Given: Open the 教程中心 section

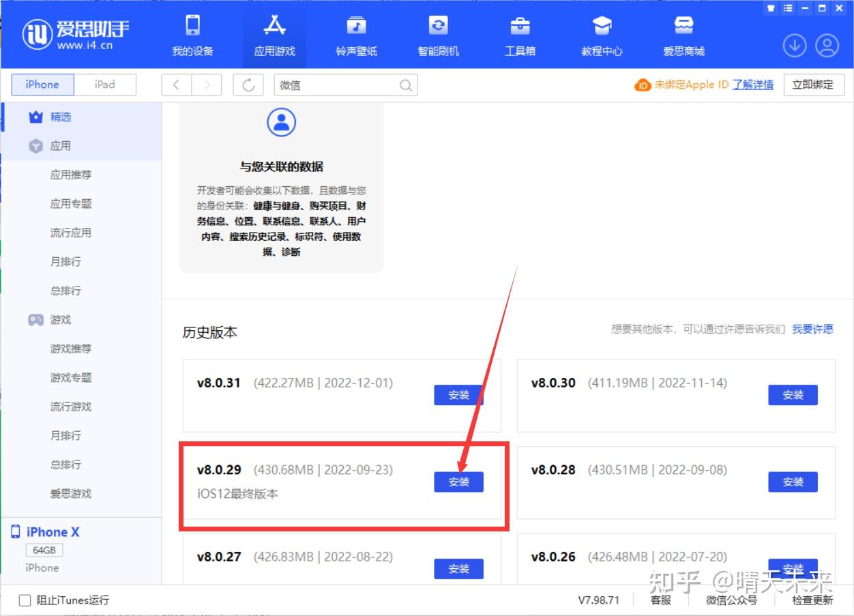Looking at the screenshot, I should [602, 35].
